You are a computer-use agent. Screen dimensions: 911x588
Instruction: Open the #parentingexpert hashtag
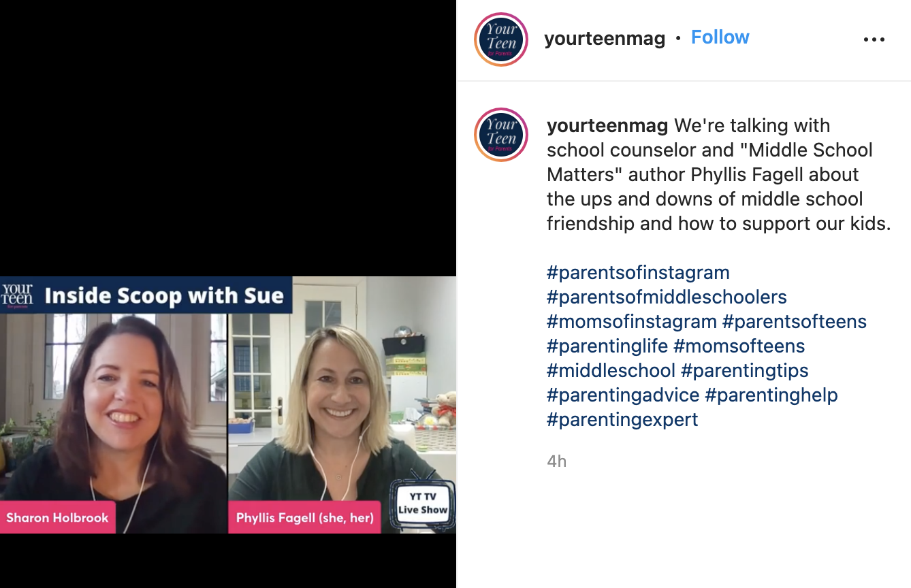622,420
